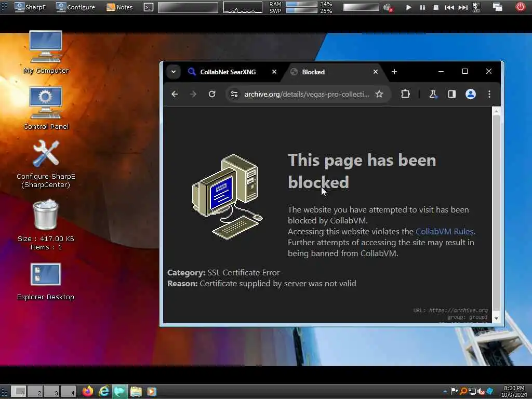Image resolution: width=532 pixels, height=399 pixels.
Task: Open the file explorer folder in taskbar
Action: [x=136, y=392]
